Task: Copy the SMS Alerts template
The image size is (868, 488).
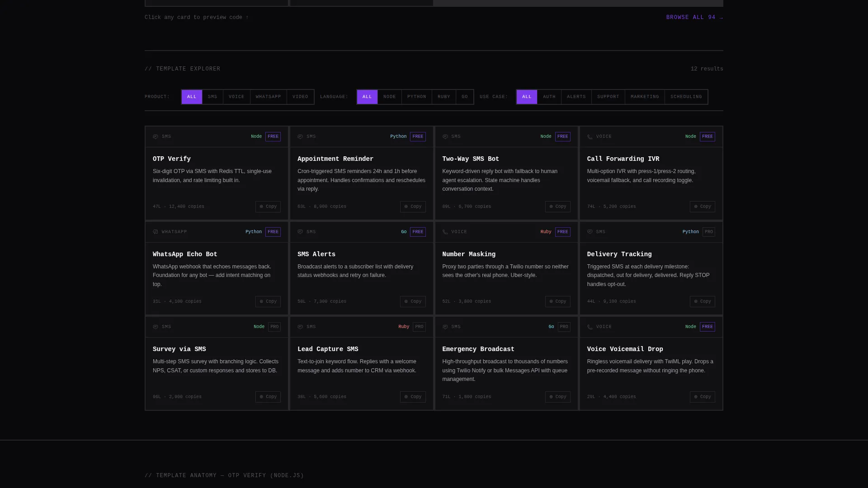Action: pos(413,301)
